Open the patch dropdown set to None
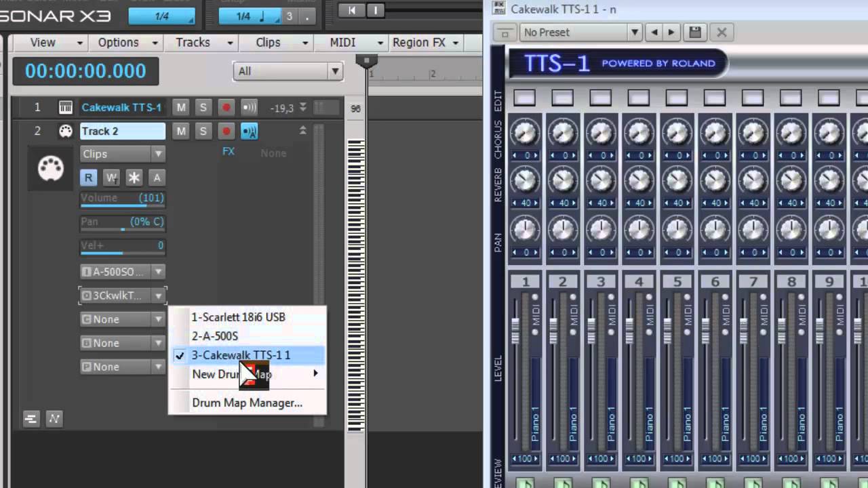868x488 pixels. pyautogui.click(x=123, y=367)
